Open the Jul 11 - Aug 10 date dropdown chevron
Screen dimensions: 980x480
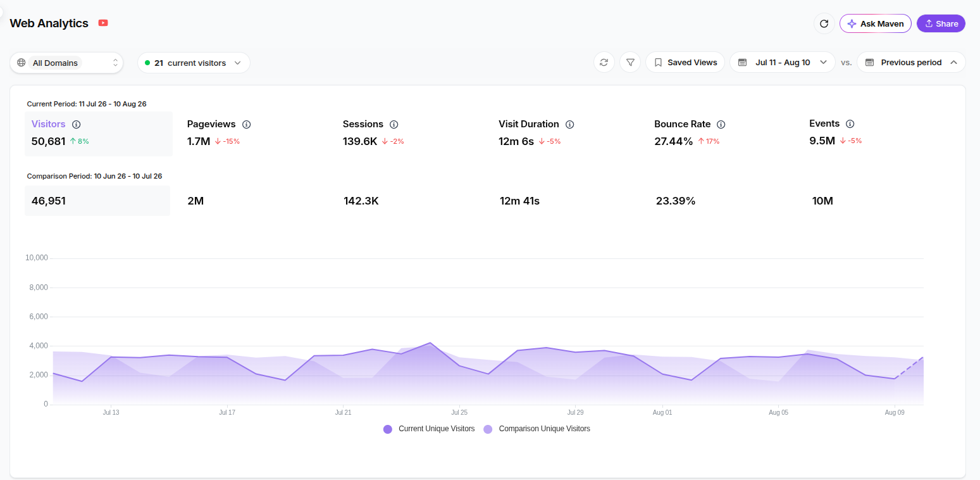click(823, 62)
